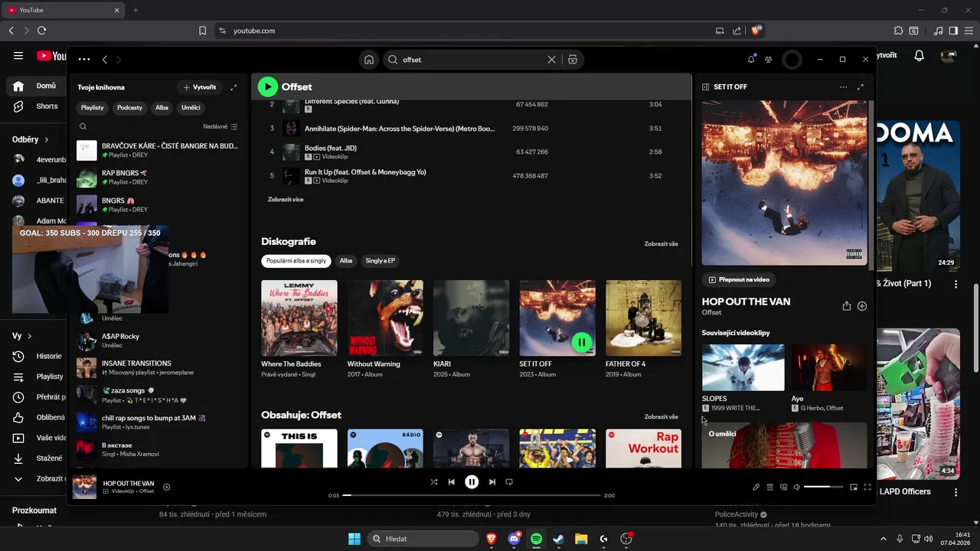Toggle the queue icon in player bar

(770, 487)
